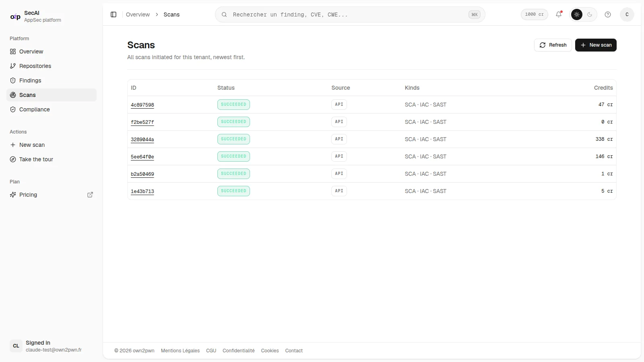Viewport: 644px width, 362px height.
Task: Open scan b2a50469
Action: (142, 174)
